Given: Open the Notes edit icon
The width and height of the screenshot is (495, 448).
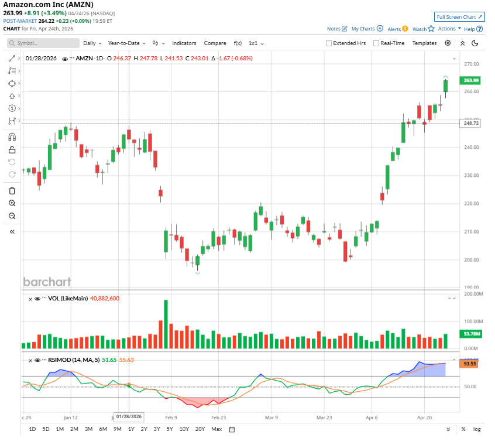Looking at the screenshot, I should [x=345, y=29].
